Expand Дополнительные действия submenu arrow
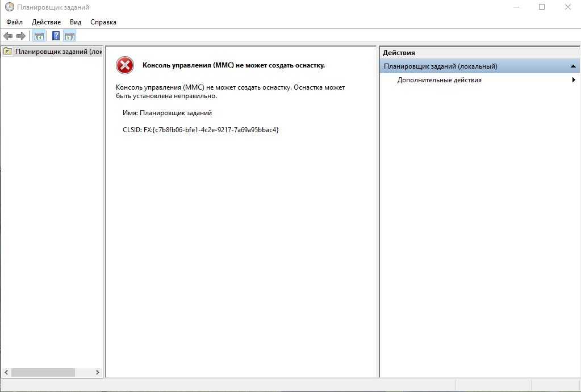This screenshot has width=581, height=392. pyautogui.click(x=573, y=80)
